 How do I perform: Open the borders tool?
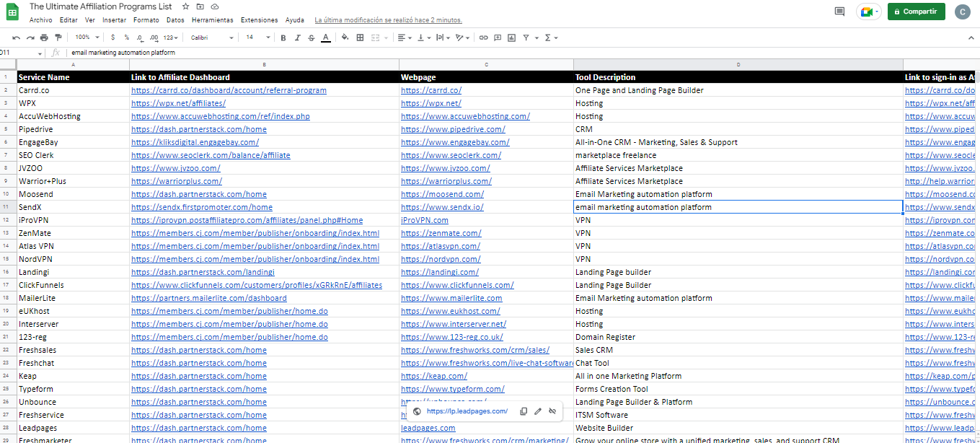(360, 38)
